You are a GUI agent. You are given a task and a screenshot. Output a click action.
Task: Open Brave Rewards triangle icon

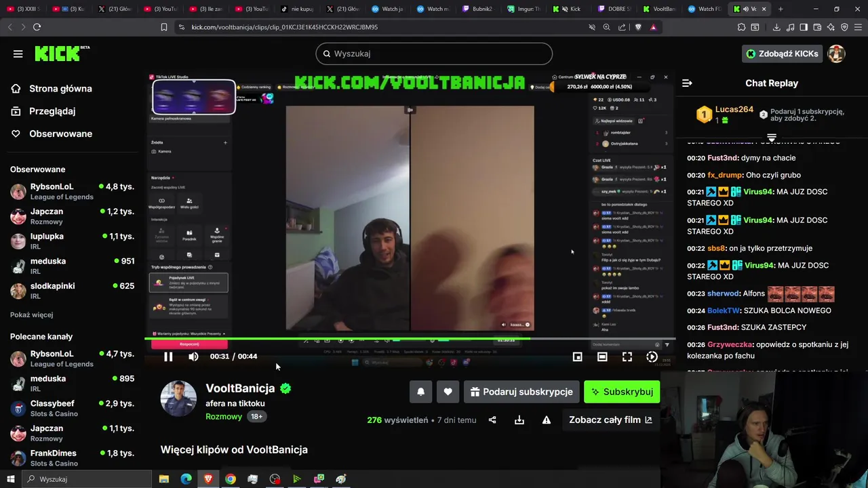653,27
